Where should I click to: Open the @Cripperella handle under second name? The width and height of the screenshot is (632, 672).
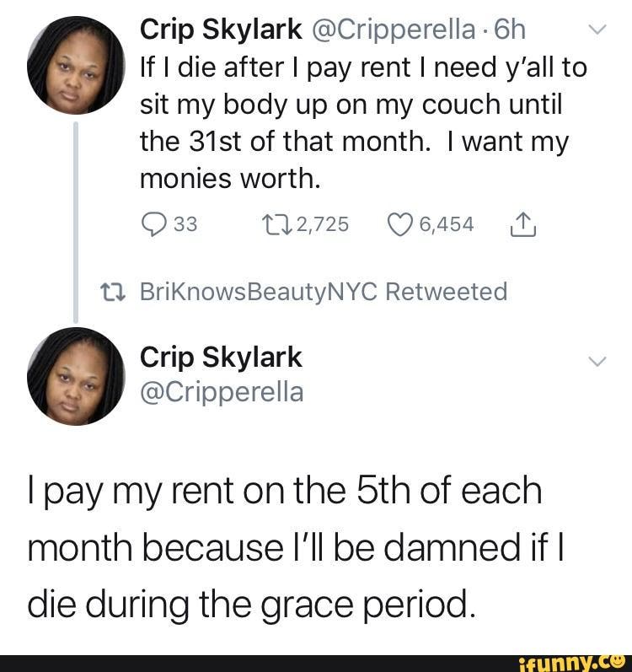tap(222, 392)
